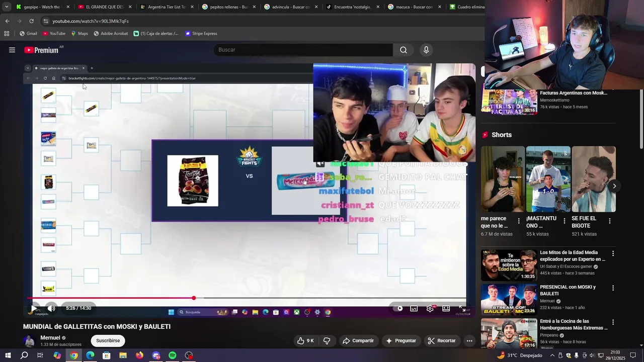
Task: Switch to theater mode view
Action: coord(446,308)
